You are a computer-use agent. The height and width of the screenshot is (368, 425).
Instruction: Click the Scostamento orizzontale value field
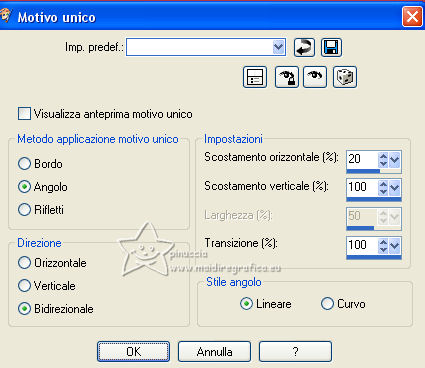[x=363, y=160]
